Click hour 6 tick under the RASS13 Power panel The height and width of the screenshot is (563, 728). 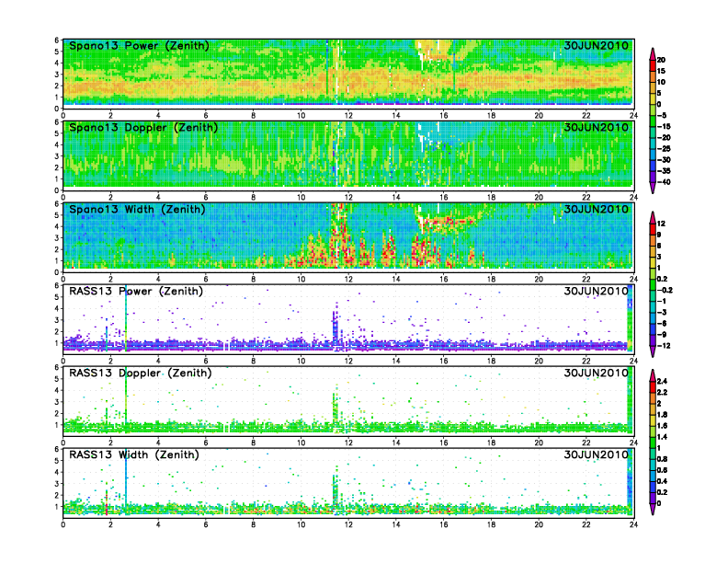(x=206, y=361)
